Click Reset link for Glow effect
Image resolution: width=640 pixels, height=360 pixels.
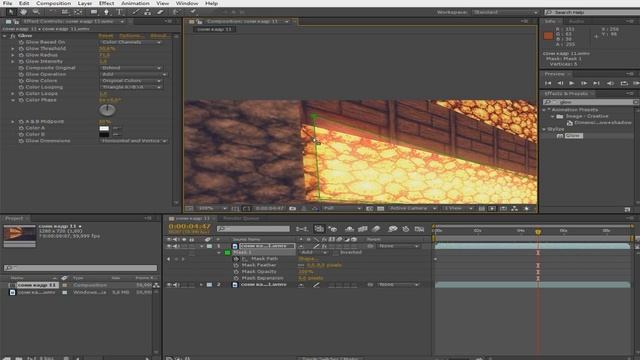click(x=106, y=36)
